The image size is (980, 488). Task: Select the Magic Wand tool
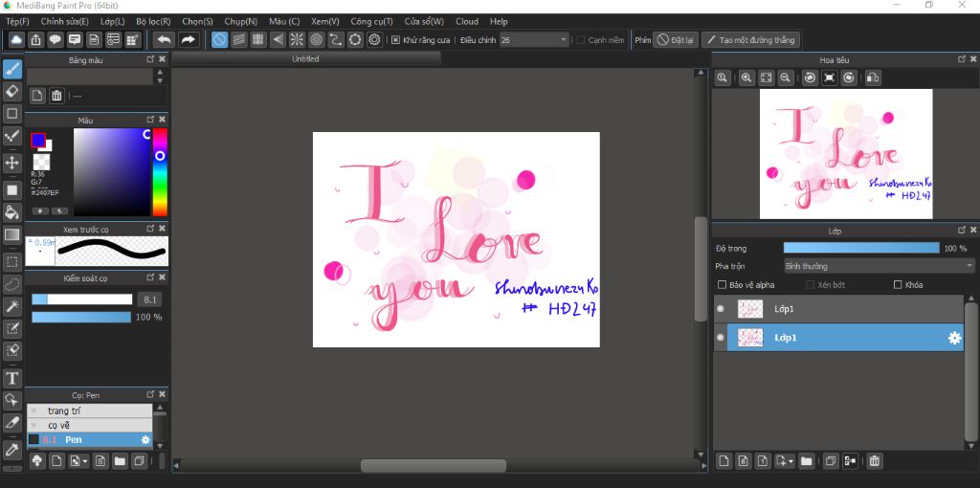tap(12, 306)
